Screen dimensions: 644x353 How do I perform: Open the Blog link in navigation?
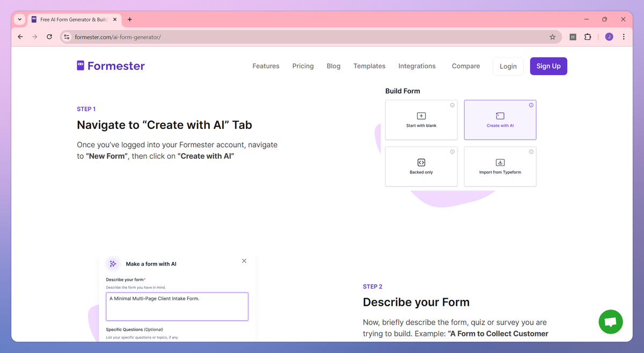coord(333,66)
